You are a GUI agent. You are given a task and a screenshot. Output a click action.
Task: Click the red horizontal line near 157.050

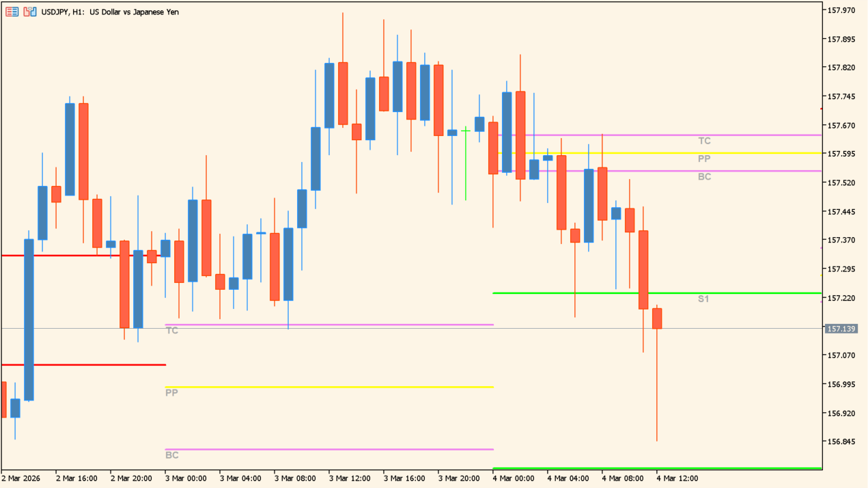point(82,364)
